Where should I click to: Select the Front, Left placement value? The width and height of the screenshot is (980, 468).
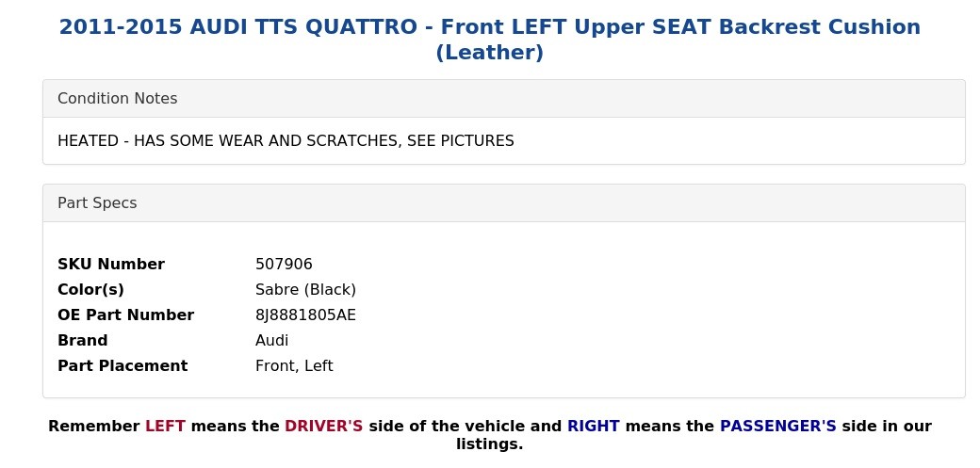tap(294, 366)
